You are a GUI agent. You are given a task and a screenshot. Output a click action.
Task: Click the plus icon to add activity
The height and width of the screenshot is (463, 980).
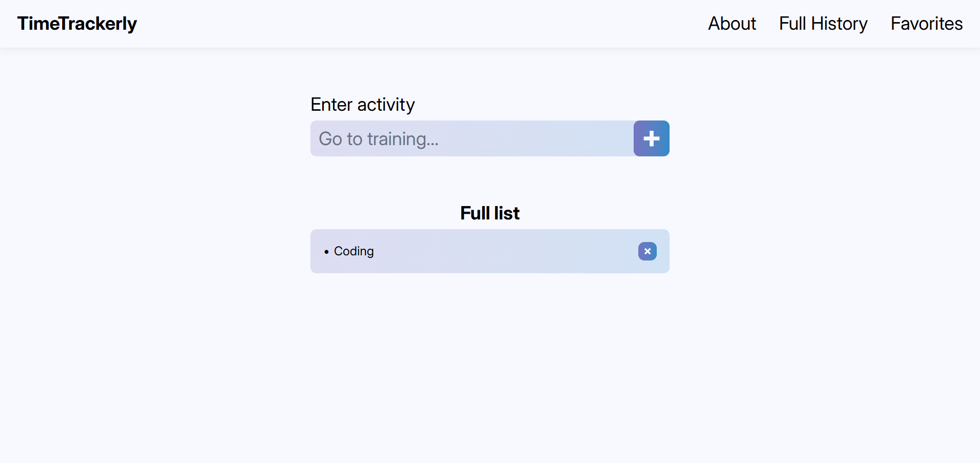tap(651, 138)
